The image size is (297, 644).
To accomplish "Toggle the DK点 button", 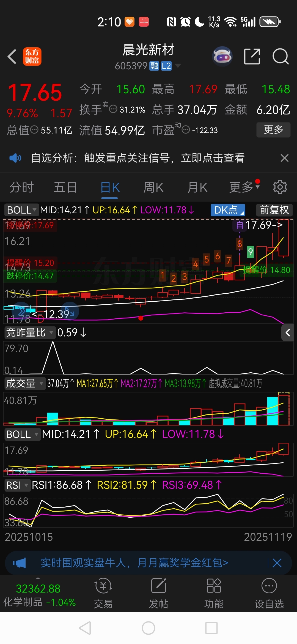I will tap(228, 210).
